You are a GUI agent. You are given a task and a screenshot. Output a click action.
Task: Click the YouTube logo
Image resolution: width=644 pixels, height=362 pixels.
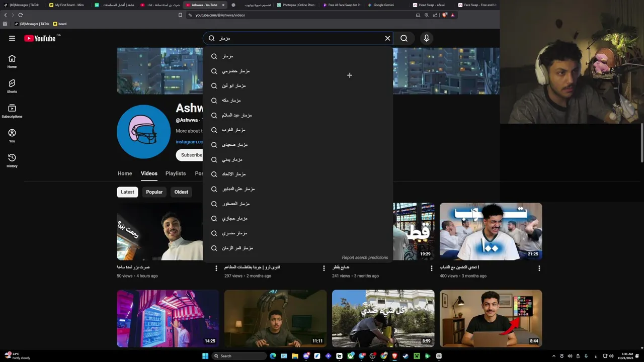coord(39,38)
